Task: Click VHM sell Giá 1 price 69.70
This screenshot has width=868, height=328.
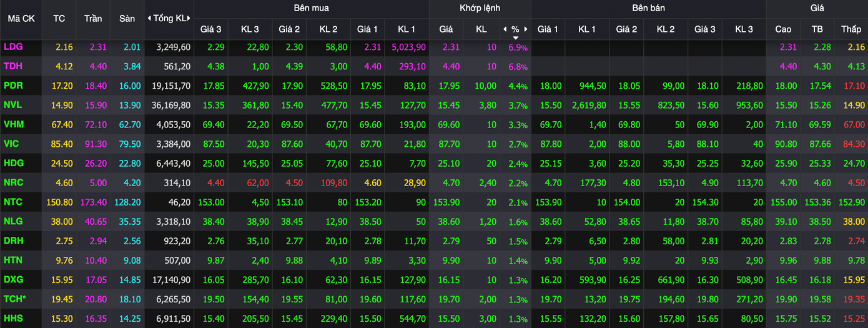Action: 549,125
